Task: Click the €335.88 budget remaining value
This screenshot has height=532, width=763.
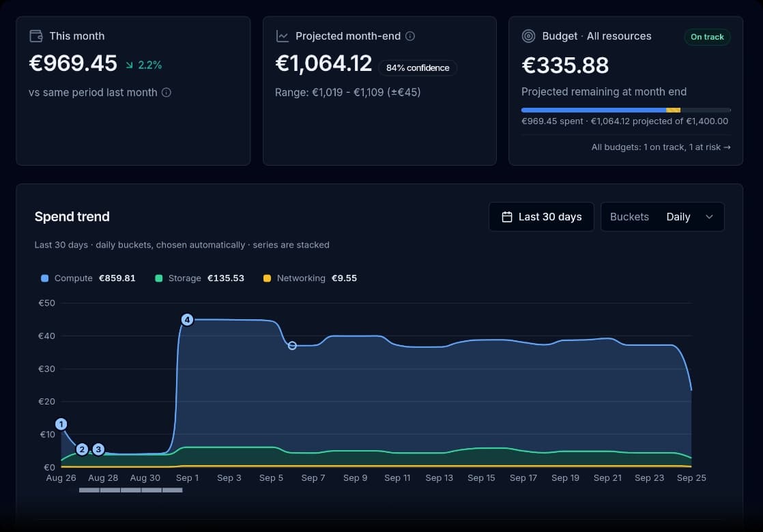Action: 565,65
